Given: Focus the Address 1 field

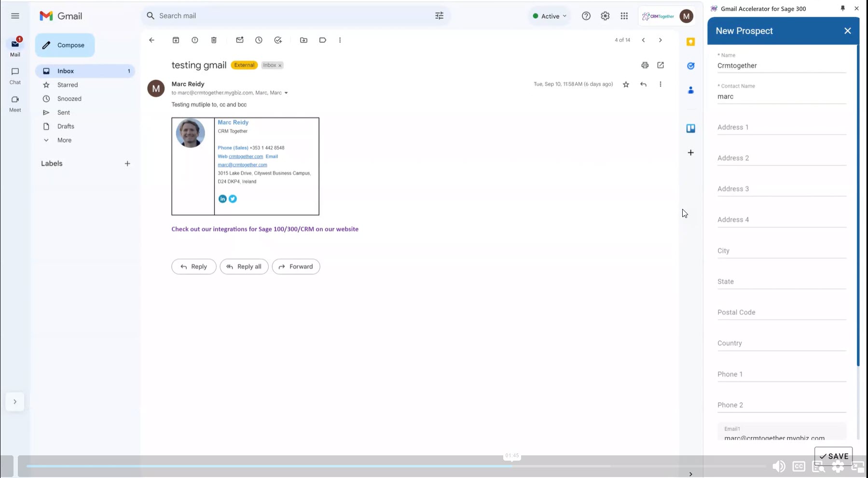Looking at the screenshot, I should click(x=782, y=127).
